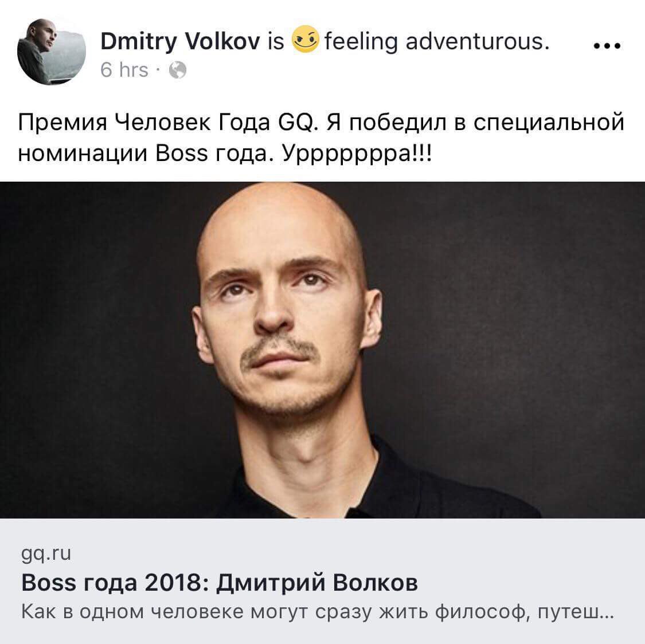Click the word "is" after the name
Viewport: 645px width, 644px height.
pyautogui.click(x=276, y=41)
